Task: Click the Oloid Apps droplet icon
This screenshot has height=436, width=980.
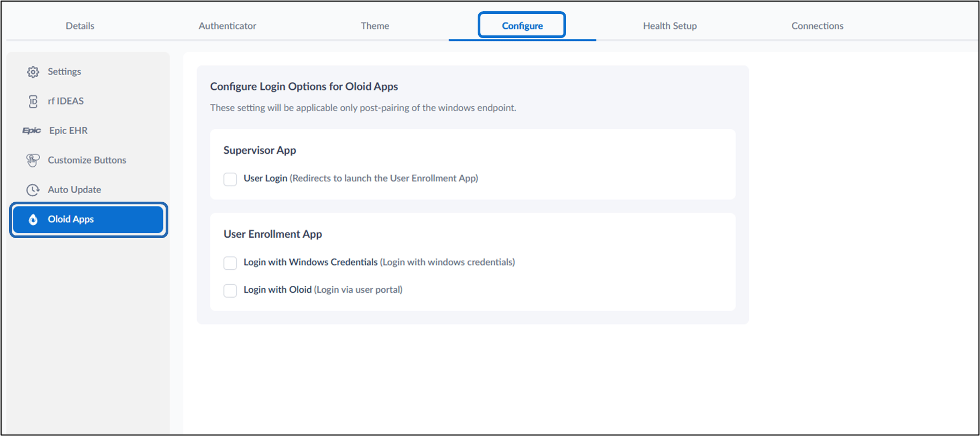Action: pyautogui.click(x=33, y=219)
